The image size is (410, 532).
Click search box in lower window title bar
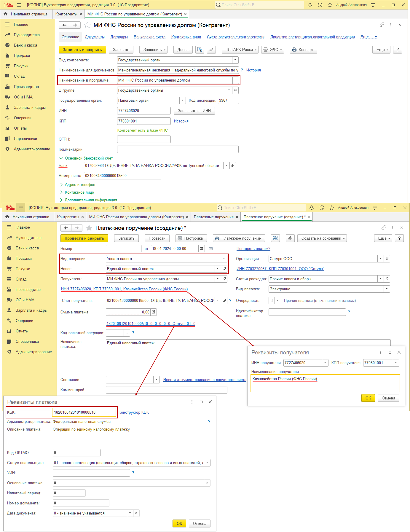coord(261,208)
